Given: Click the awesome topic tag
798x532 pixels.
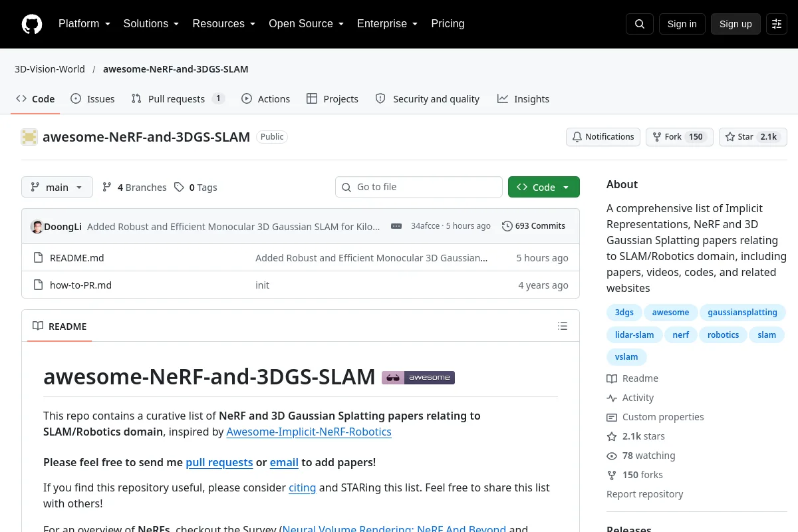Looking at the screenshot, I should [670, 313].
